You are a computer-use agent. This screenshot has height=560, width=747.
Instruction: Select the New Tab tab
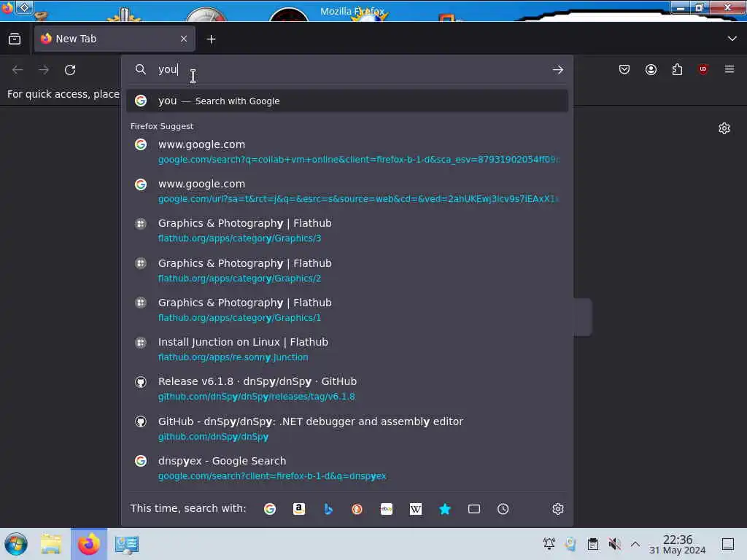click(115, 39)
